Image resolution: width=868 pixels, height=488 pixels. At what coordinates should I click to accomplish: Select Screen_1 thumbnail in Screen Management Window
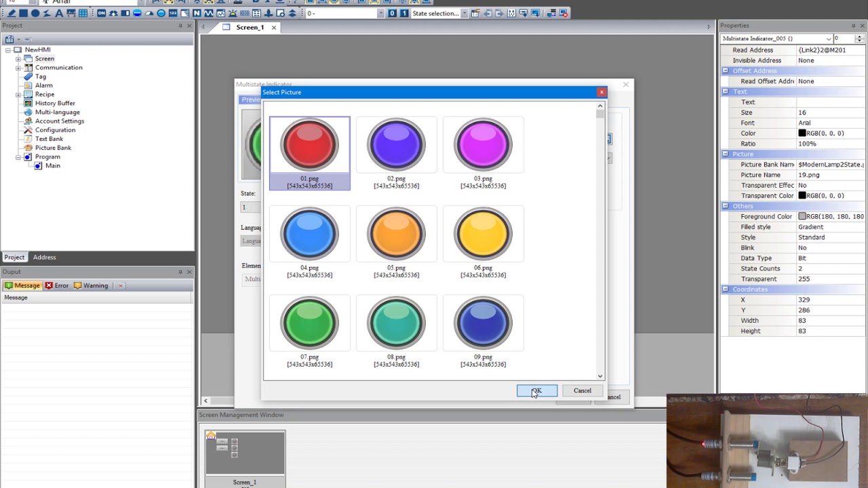pyautogui.click(x=245, y=457)
